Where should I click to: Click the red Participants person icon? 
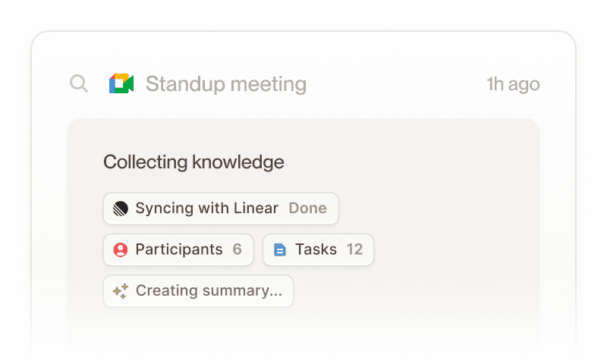coord(120,249)
